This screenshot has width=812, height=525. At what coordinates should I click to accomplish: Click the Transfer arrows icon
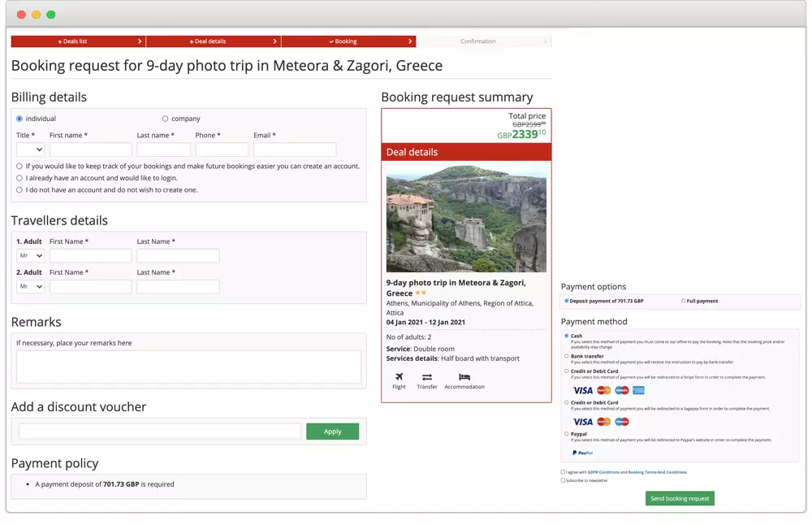[427, 377]
